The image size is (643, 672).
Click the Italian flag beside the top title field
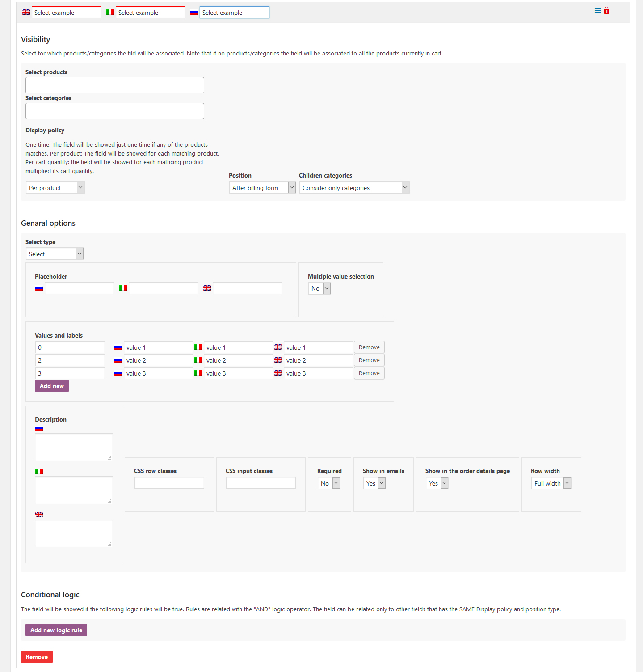coord(110,13)
